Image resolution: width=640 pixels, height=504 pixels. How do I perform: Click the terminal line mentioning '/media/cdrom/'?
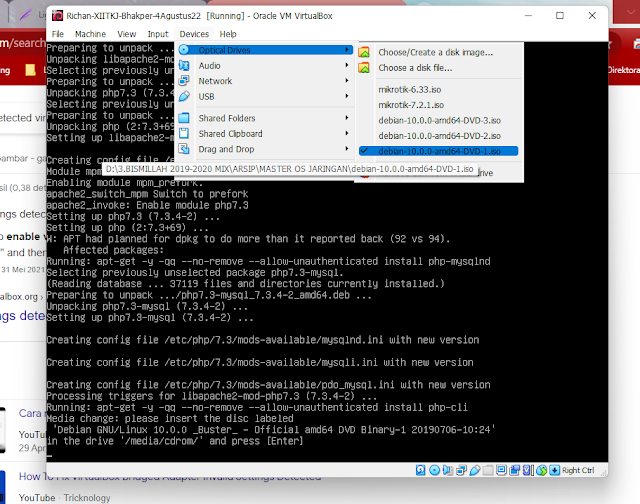(175, 441)
